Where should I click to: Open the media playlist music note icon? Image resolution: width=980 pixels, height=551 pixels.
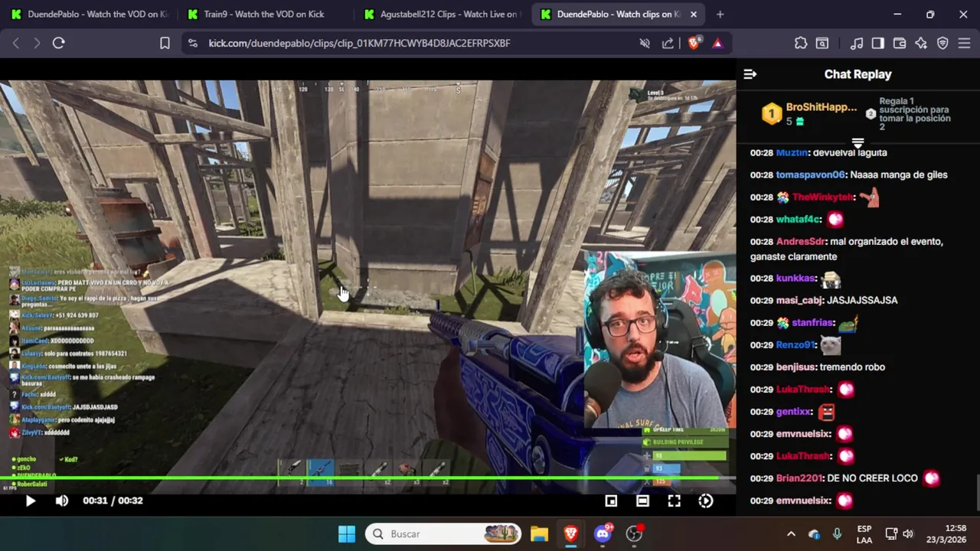[857, 43]
